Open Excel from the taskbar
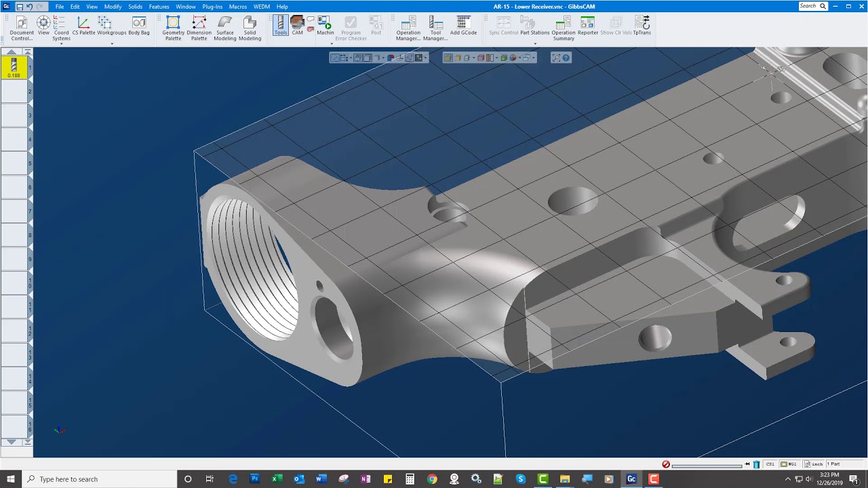Viewport: 868px width, 488px height. (277, 479)
